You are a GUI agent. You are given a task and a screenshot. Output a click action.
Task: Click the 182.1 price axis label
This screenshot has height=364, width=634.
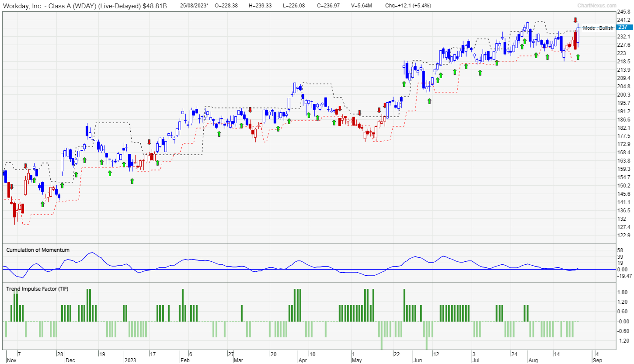623,128
